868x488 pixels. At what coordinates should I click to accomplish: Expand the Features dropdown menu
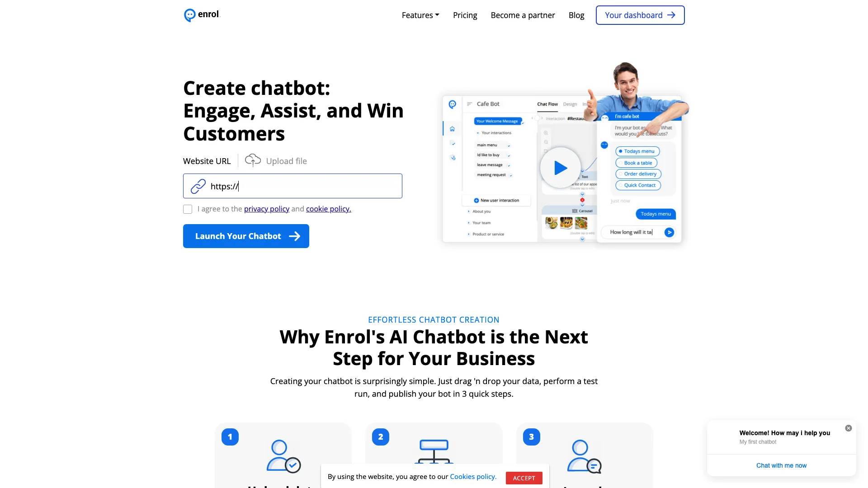pos(420,15)
